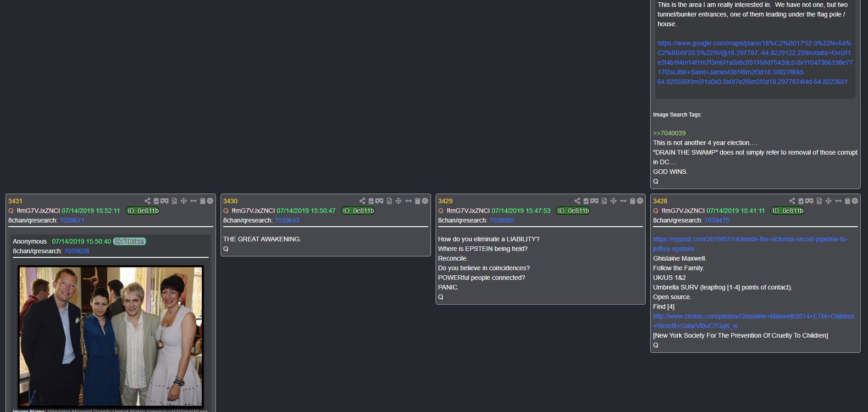Open the zimbio.com Ghislaine Maxwell photos link

pyautogui.click(x=754, y=321)
